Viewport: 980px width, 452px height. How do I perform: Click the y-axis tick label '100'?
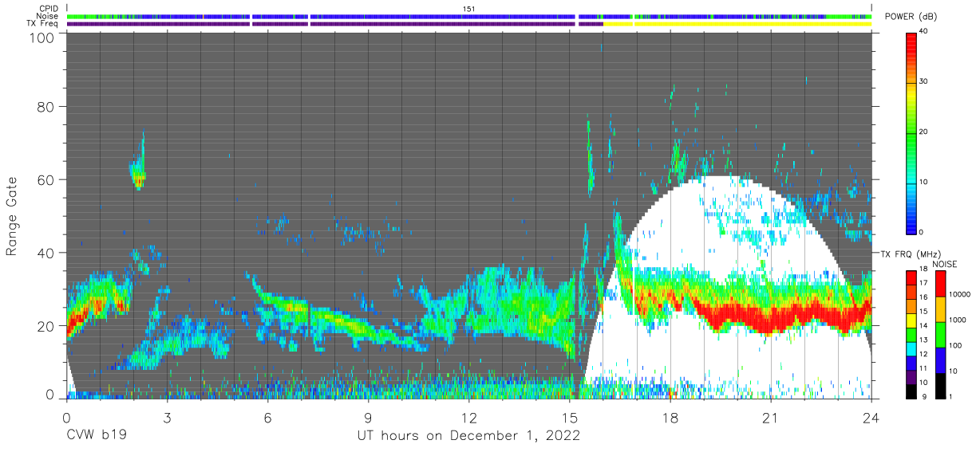tap(44, 37)
